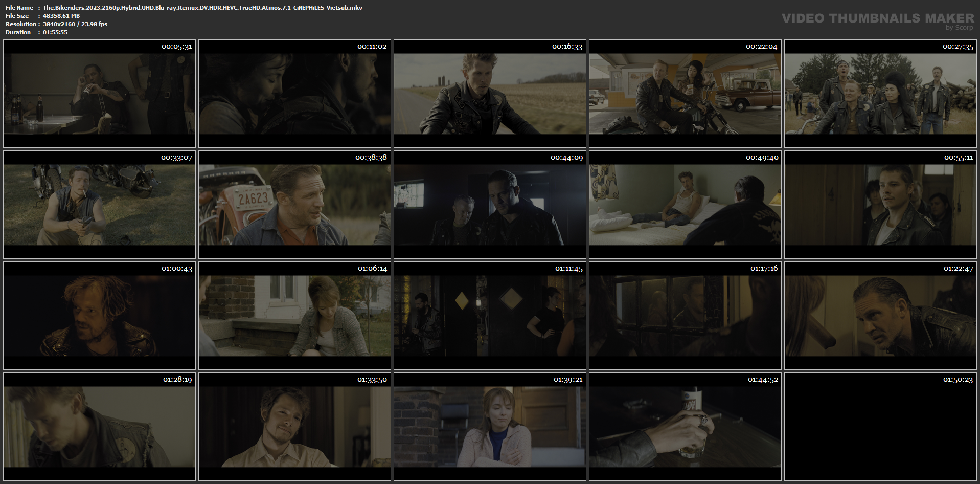Click the Duration label
This screenshot has height=484, width=980.
(18, 32)
